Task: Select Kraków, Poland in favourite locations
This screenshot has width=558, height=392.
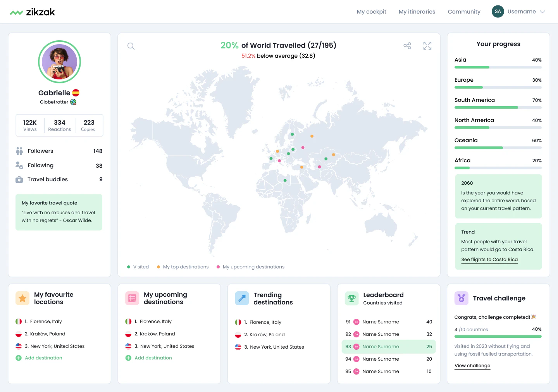Action: pyautogui.click(x=40, y=334)
